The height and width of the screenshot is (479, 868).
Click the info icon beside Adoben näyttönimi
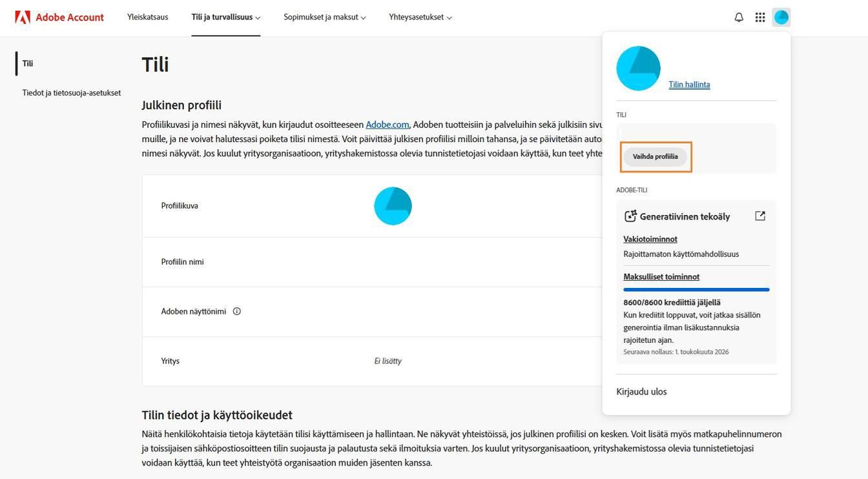237,311
